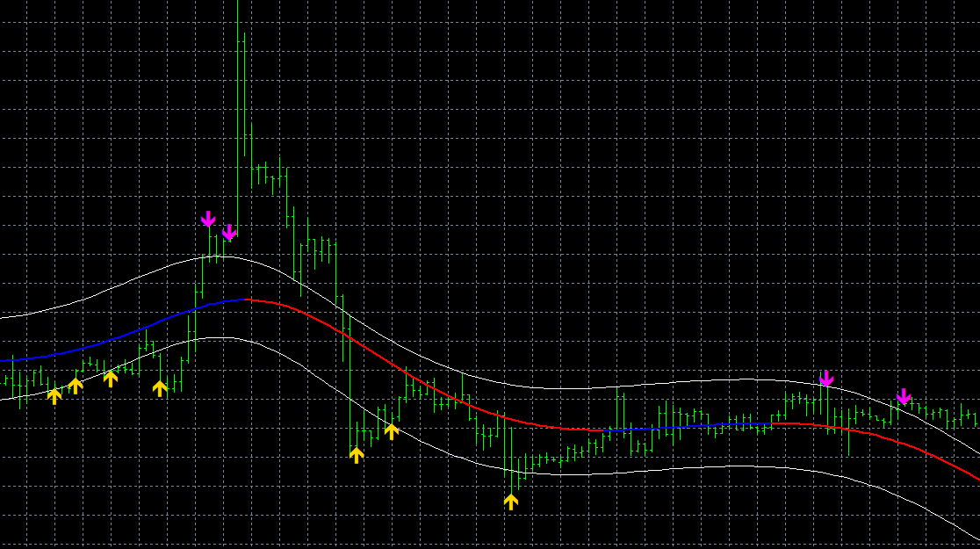Viewport: 980px width, 549px height.
Task: Select the rightmost magenta down arrow
Action: pyautogui.click(x=904, y=396)
